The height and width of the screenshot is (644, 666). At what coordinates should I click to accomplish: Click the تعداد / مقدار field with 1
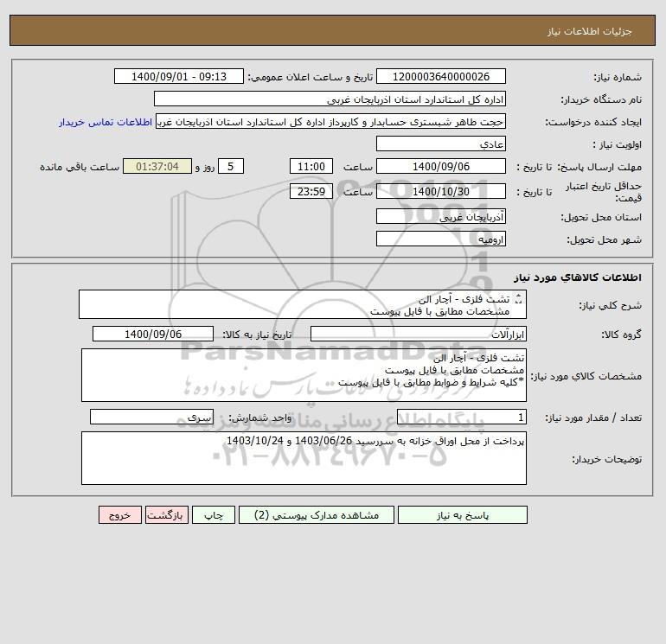462,417
